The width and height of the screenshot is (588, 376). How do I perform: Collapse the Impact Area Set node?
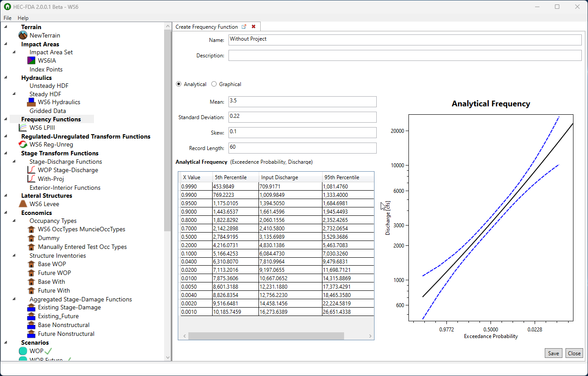(14, 52)
